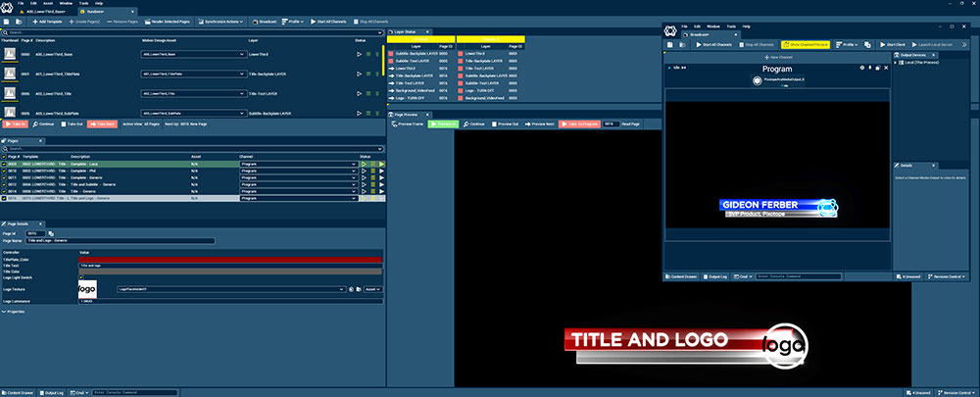Viewport: 980px width, 397px height.
Task: Open settings gear on Program channel
Action: [x=860, y=68]
